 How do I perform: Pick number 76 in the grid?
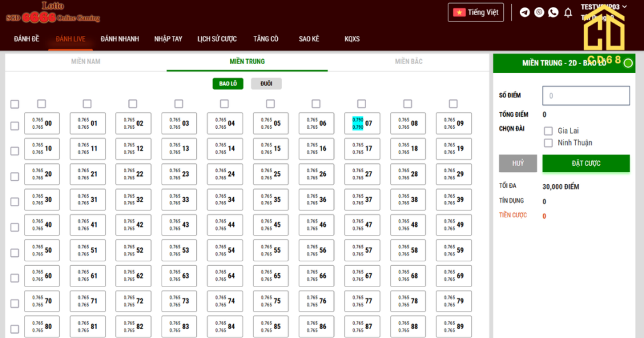[316, 301]
